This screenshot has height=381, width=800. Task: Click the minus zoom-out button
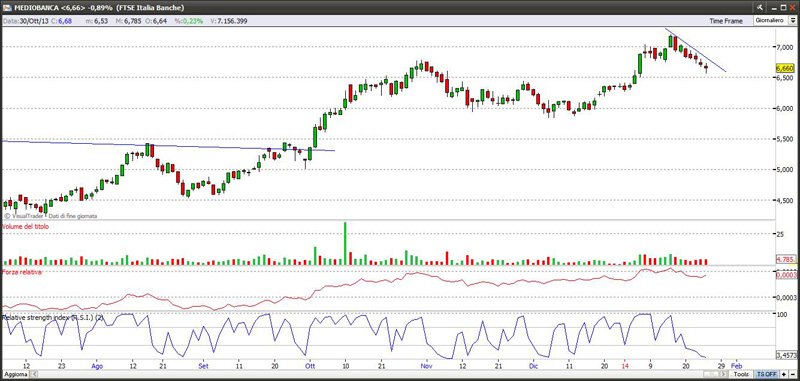[x=793, y=374]
